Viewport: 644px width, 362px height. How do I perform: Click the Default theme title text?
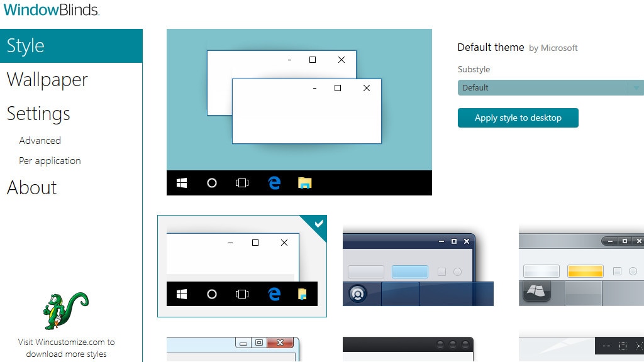point(491,48)
